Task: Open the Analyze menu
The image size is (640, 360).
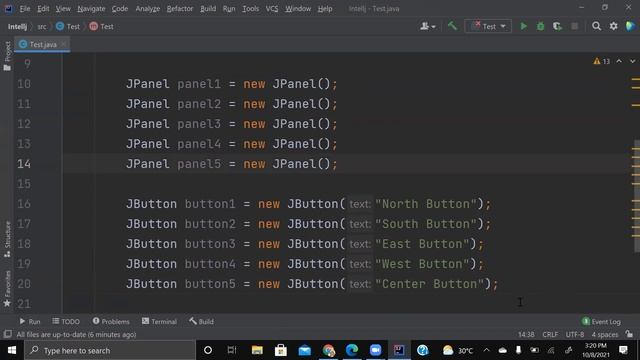Action: click(148, 9)
